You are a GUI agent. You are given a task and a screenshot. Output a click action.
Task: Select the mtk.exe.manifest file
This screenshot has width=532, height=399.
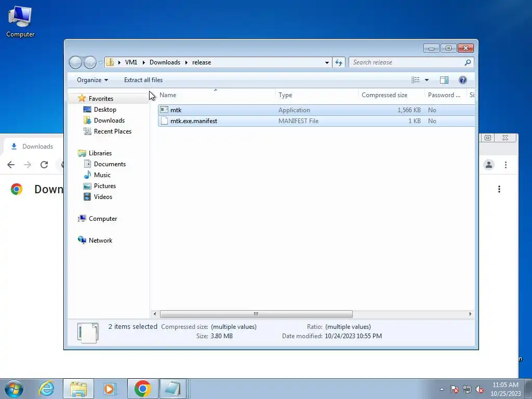tap(316, 121)
